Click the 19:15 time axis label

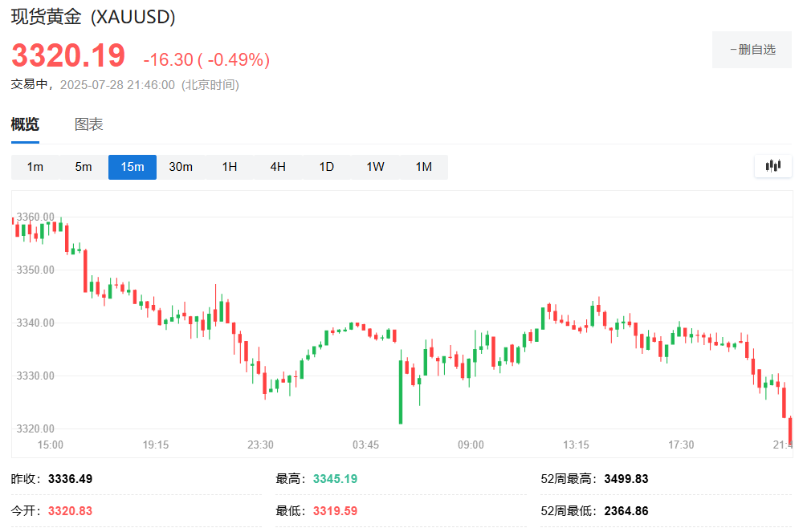coord(156,445)
